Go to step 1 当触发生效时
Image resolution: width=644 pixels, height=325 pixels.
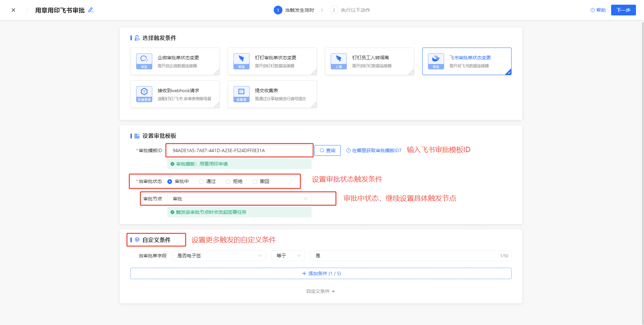[294, 10]
